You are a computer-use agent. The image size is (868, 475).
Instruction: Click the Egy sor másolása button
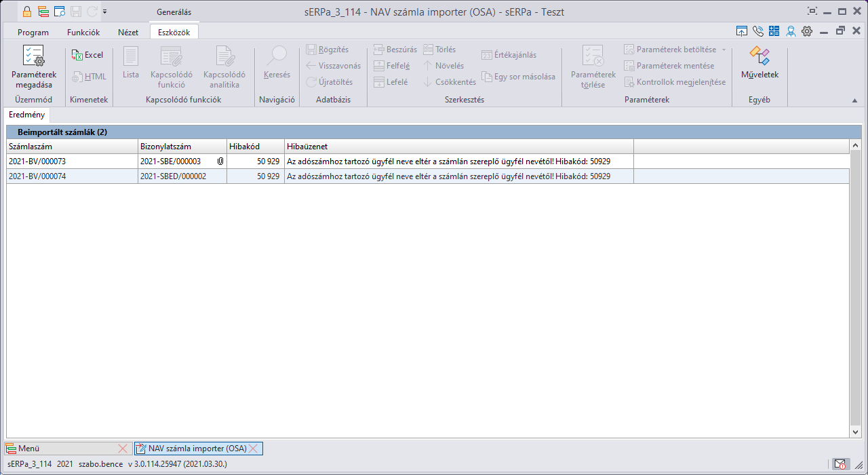tap(519, 77)
